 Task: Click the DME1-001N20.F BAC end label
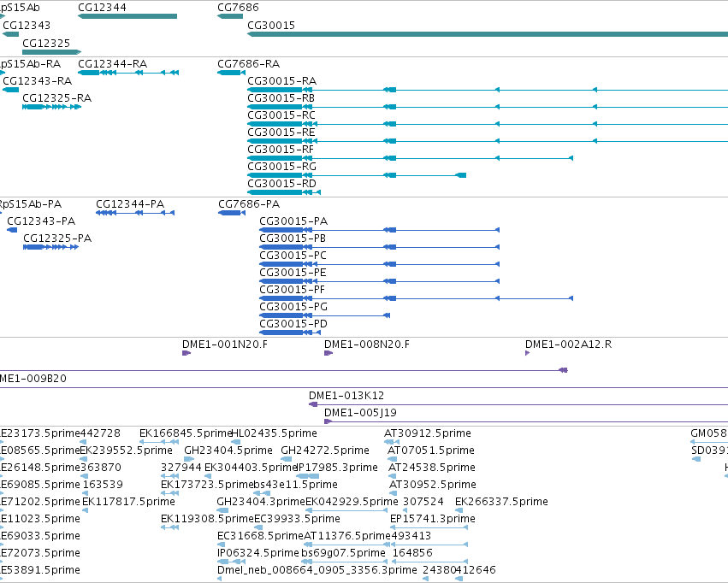(x=225, y=344)
